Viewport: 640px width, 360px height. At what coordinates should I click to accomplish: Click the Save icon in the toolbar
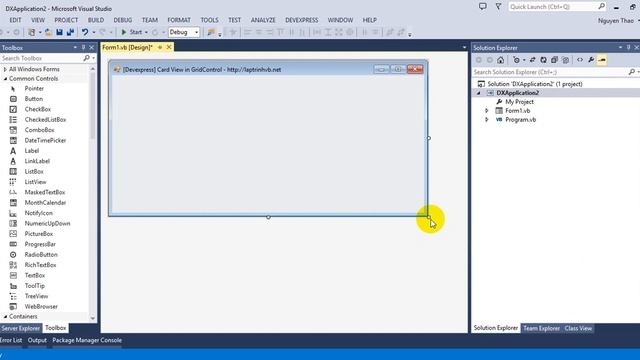click(59, 32)
